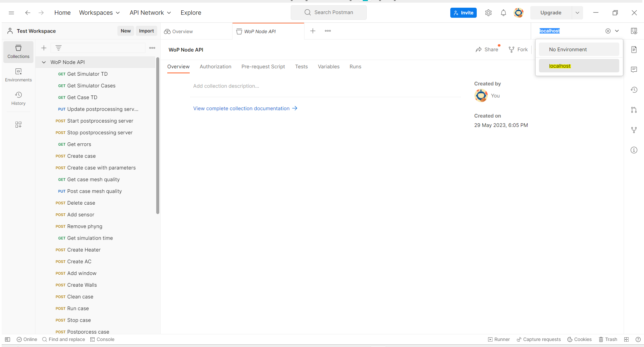Open the Get Simulator TD request
This screenshot has width=644, height=347.
(x=96, y=74)
